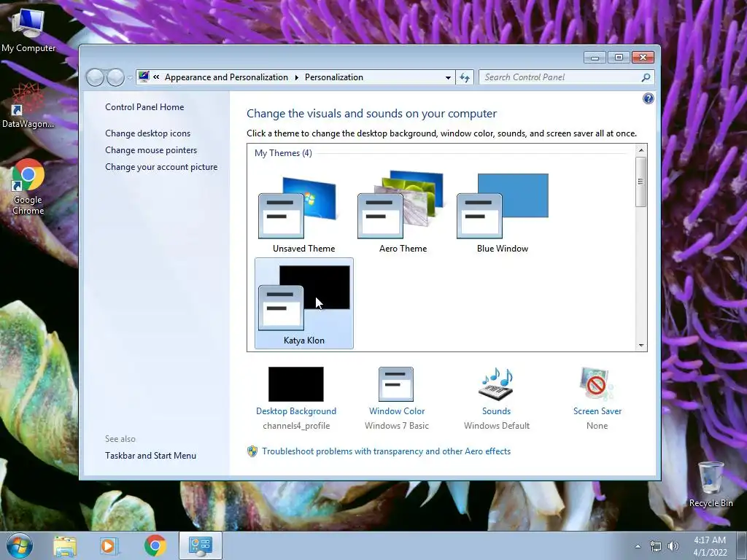This screenshot has width=747, height=560.
Task: Open Windows Explorer from the taskbar
Action: click(x=65, y=546)
